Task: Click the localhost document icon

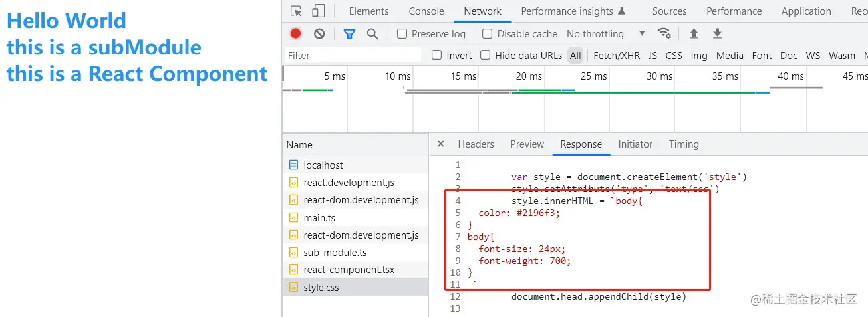Action: tap(293, 165)
